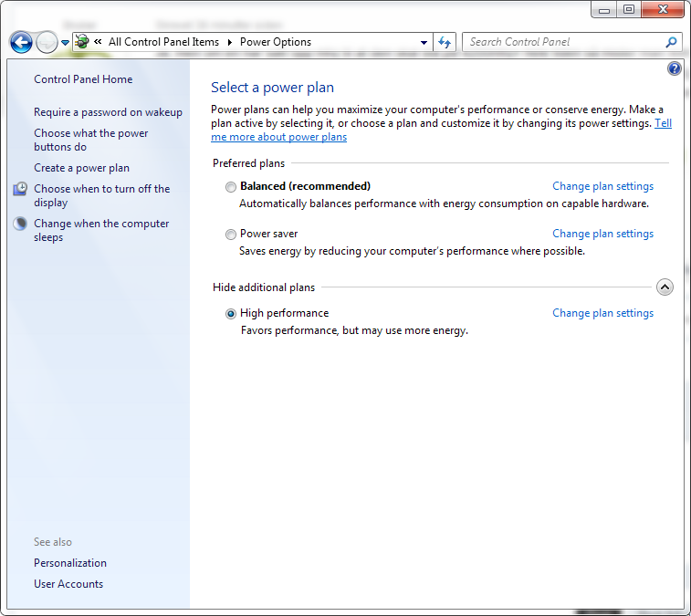Click the magnifier search icon
This screenshot has height=616, width=691.
pyautogui.click(x=671, y=42)
